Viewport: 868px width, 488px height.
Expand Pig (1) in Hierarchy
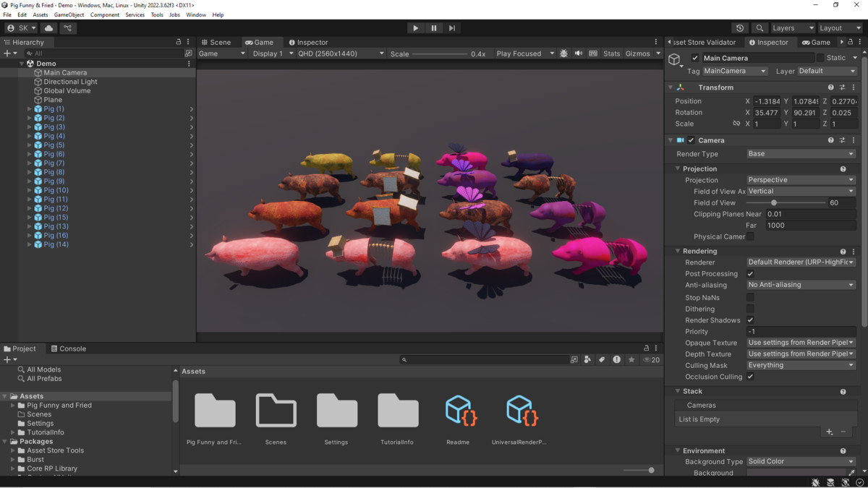pos(30,109)
